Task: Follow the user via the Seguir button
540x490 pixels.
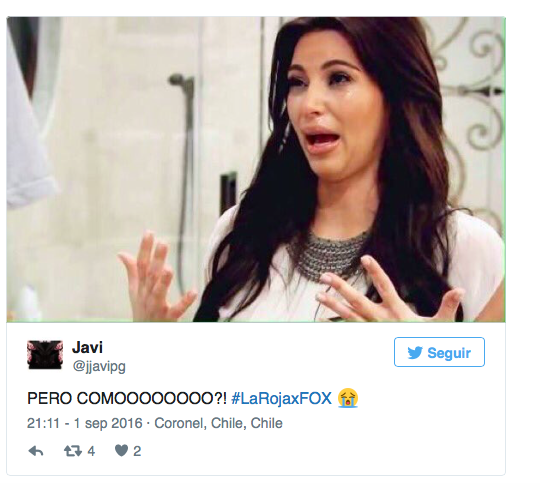Action: (439, 352)
